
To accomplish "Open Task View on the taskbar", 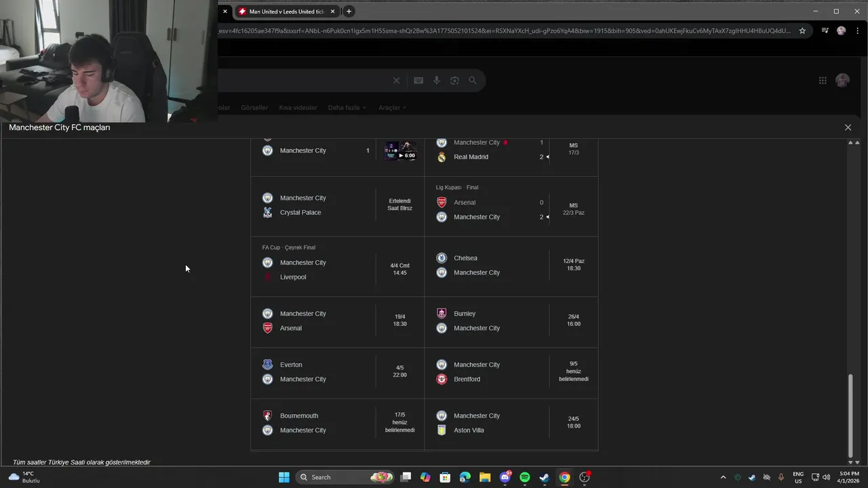I will click(406, 477).
